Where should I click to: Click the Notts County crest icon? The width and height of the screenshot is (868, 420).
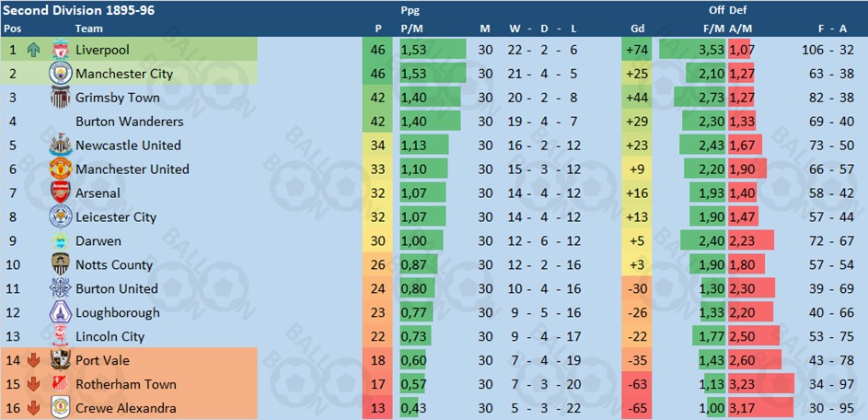61,264
